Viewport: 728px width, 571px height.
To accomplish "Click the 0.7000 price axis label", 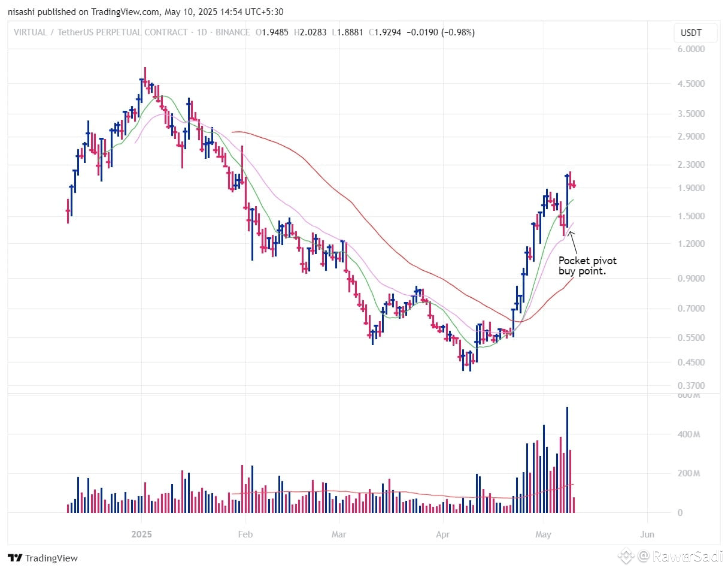I will (691, 309).
